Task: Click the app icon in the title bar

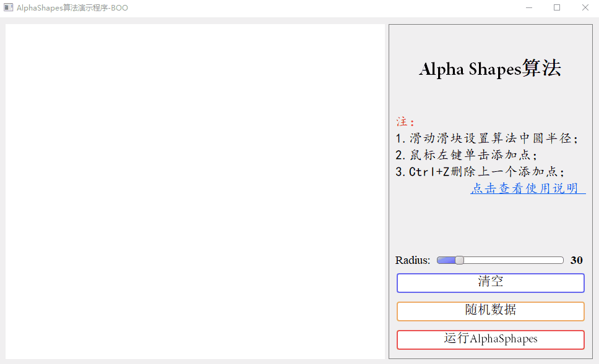Action: [9, 7]
